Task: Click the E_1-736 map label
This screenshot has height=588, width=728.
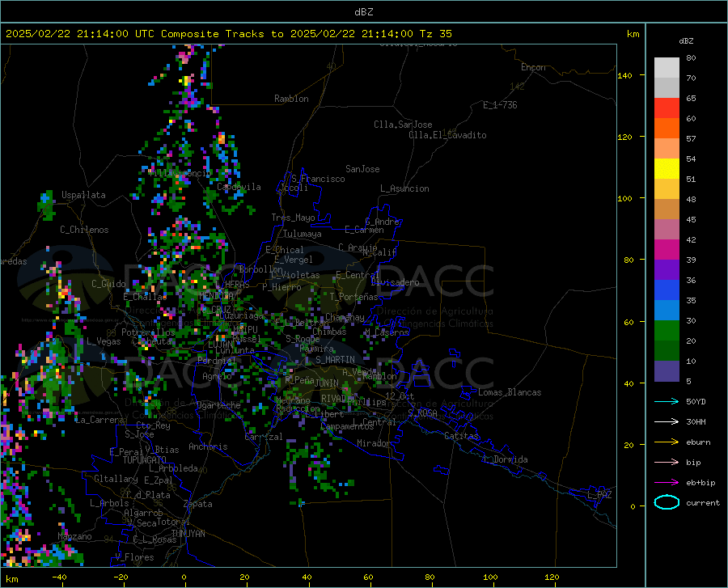Action: click(500, 105)
